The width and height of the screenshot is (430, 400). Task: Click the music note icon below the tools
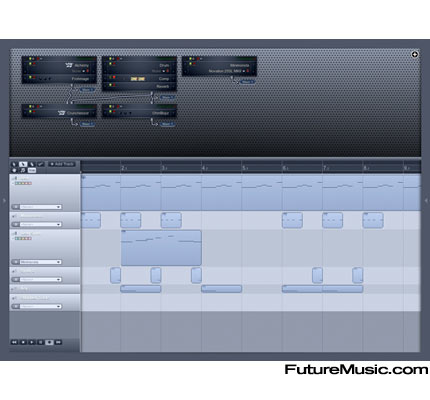(x=23, y=170)
